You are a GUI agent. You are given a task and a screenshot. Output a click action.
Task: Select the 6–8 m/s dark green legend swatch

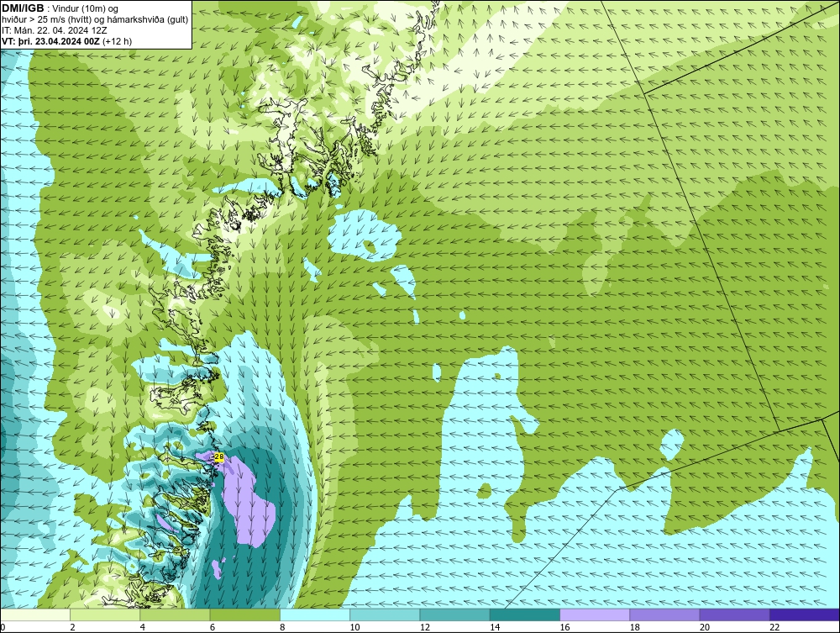(x=244, y=615)
